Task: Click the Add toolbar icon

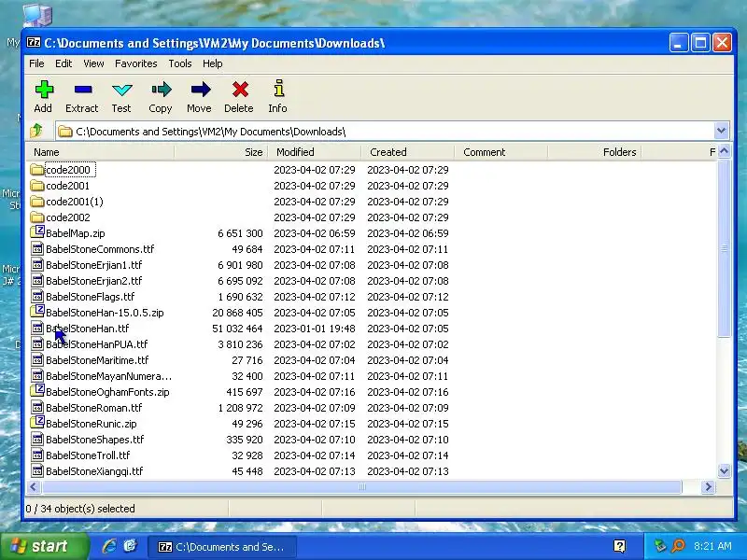Action: click(44, 90)
